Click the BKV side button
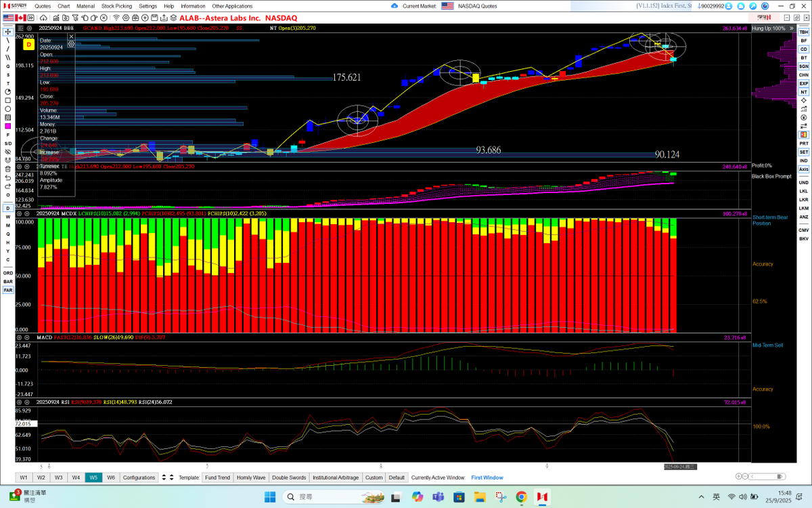Screen dimensions: 812x508 pyautogui.click(x=803, y=238)
